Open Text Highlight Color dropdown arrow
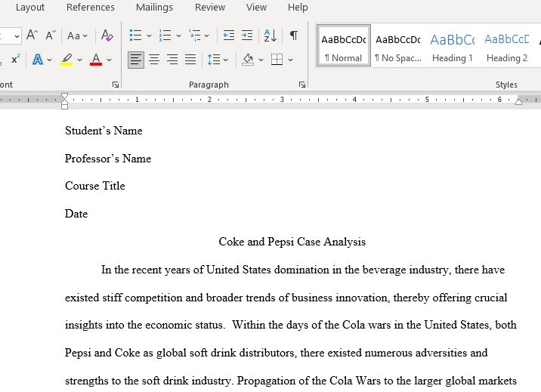The image size is (541, 392). click(x=79, y=60)
